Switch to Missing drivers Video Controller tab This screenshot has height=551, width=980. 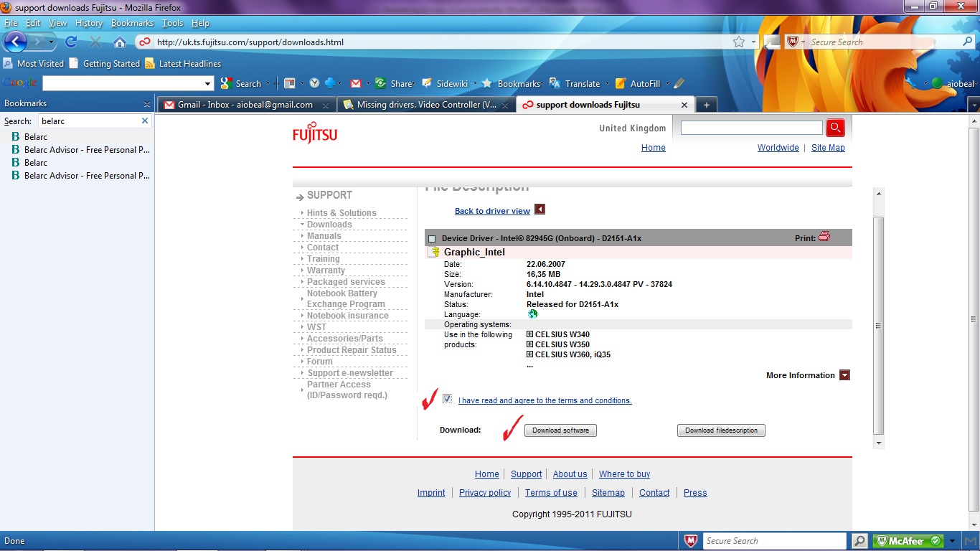click(426, 105)
